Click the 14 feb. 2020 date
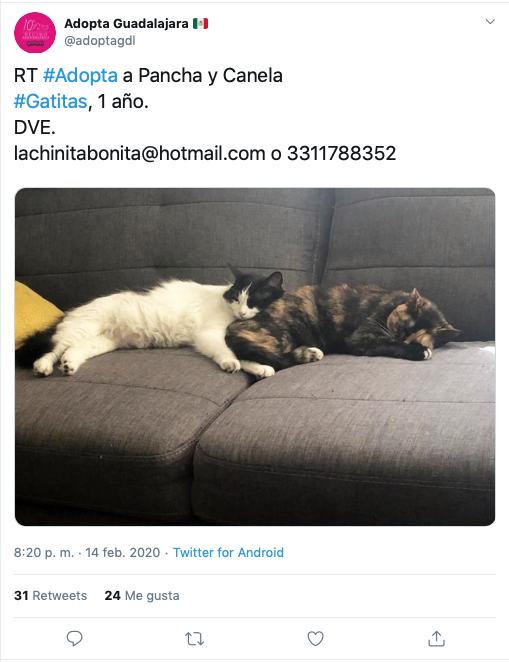Screen dimensions: 509x662 click(x=123, y=552)
